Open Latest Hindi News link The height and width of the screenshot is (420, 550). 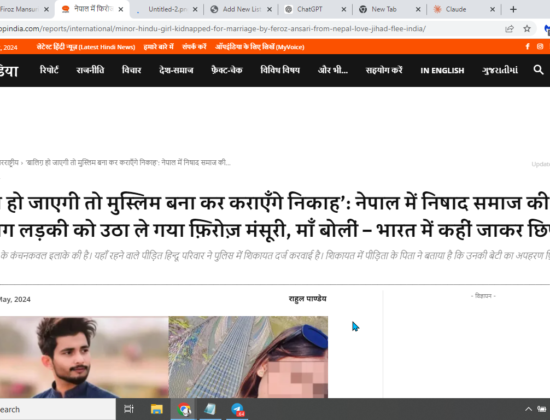click(86, 47)
